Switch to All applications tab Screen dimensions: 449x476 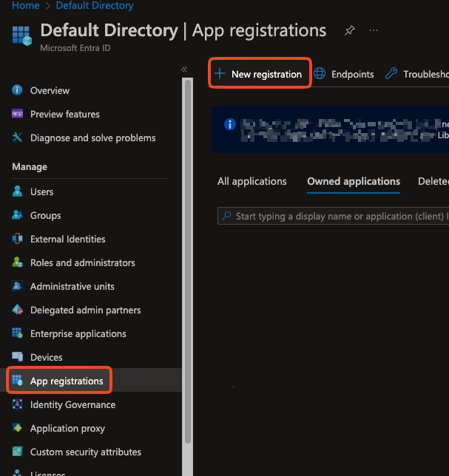(251, 181)
